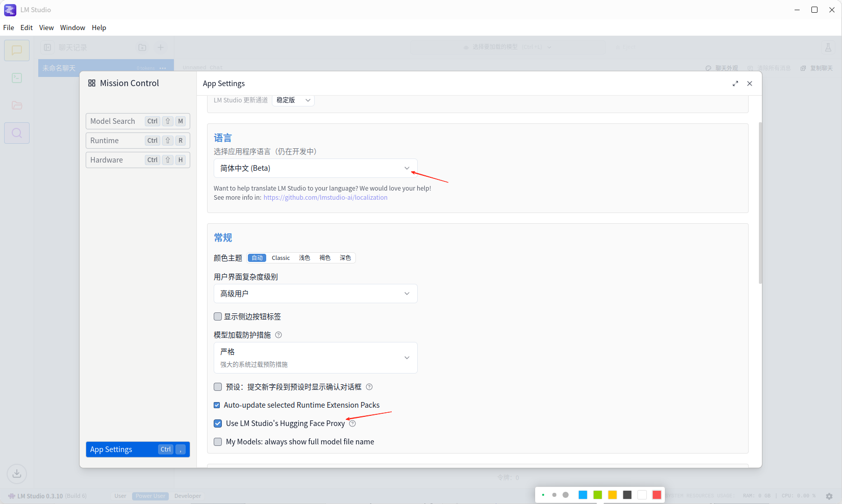The height and width of the screenshot is (504, 842).
Task: Open the Edit menu
Action: pos(27,28)
